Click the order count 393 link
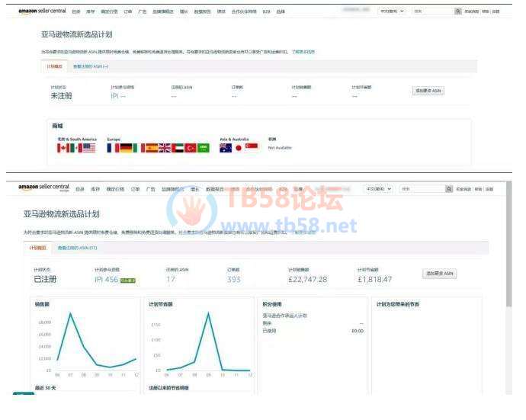The image size is (526, 420). click(234, 280)
